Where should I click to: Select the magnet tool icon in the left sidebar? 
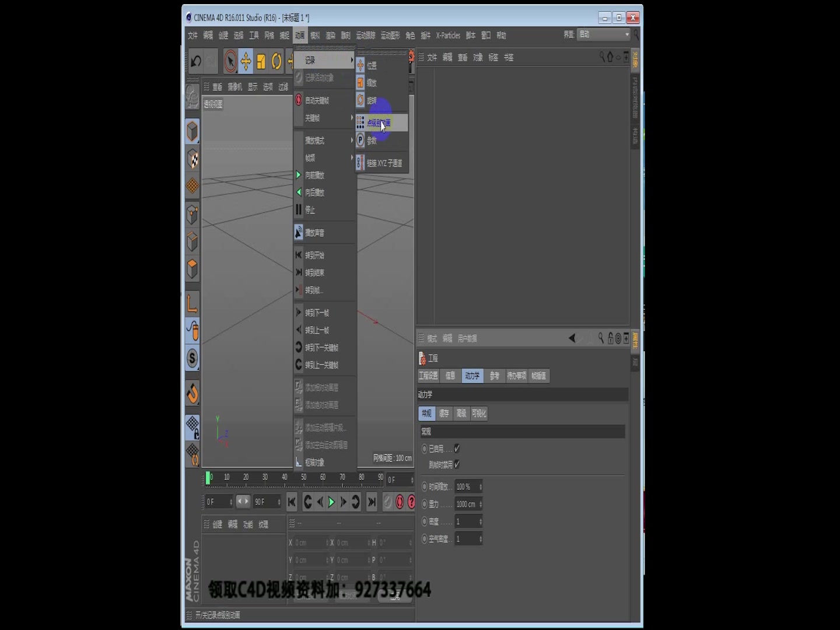coord(192,394)
